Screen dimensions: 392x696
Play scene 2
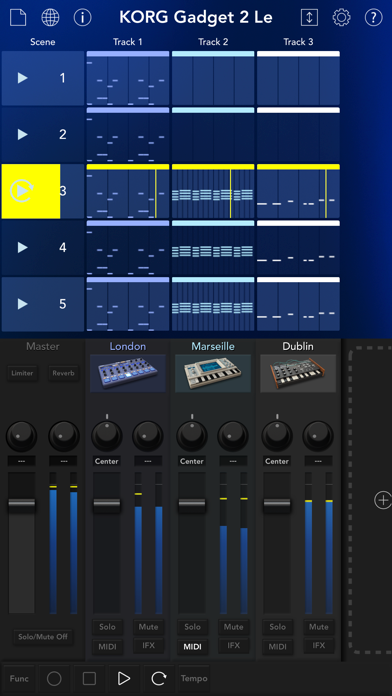(x=22, y=134)
